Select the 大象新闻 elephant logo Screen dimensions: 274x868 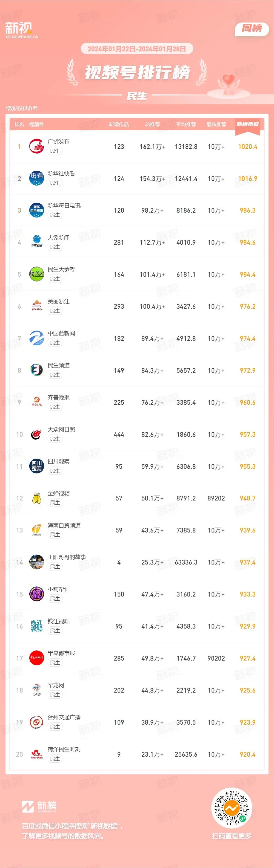pyautogui.click(x=36, y=242)
